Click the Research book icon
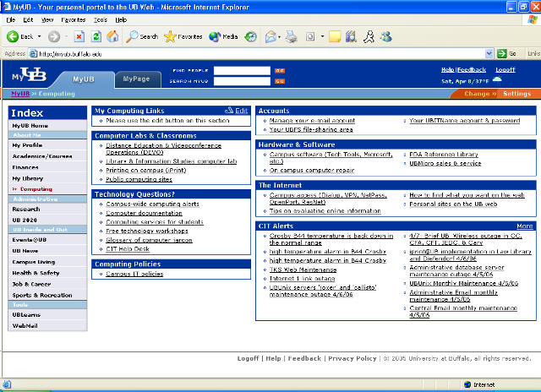The height and width of the screenshot is (392, 541). coord(352,36)
